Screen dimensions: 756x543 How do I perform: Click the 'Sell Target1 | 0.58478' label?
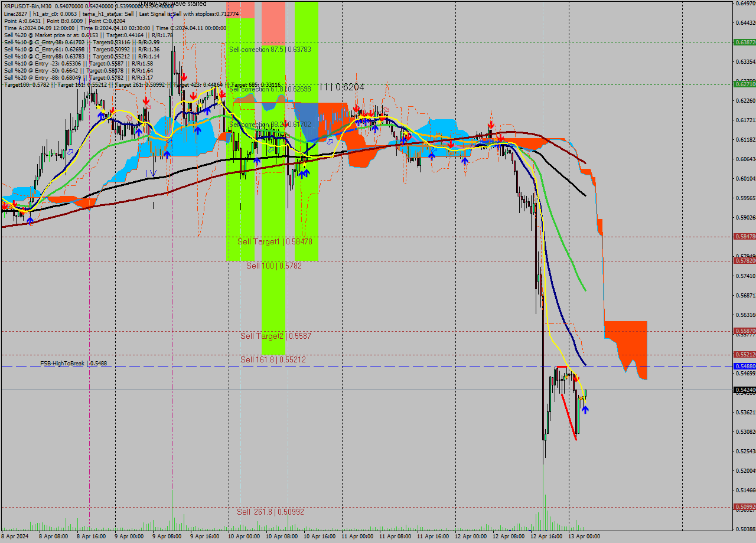275,241
